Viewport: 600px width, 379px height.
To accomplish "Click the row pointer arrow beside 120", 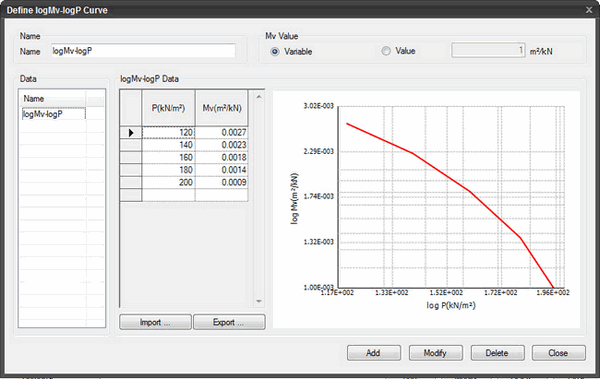I will 131,133.
